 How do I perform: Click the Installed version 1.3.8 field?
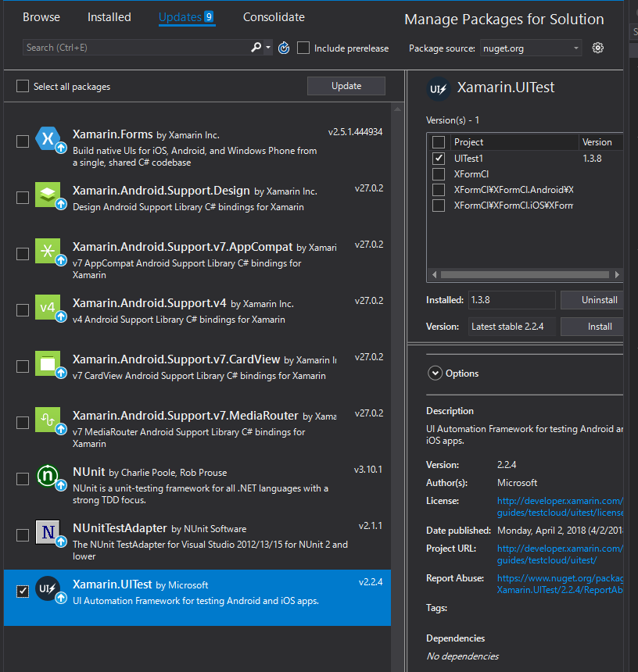[512, 300]
